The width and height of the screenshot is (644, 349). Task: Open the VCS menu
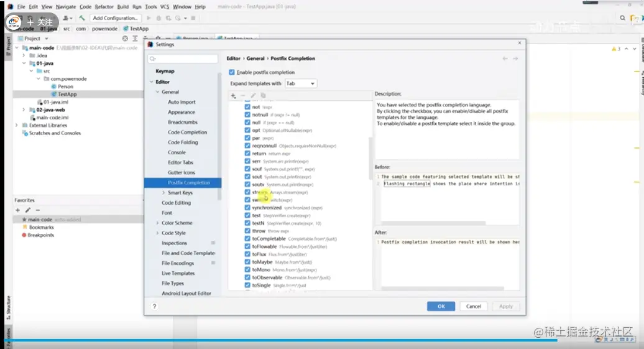[x=165, y=7]
